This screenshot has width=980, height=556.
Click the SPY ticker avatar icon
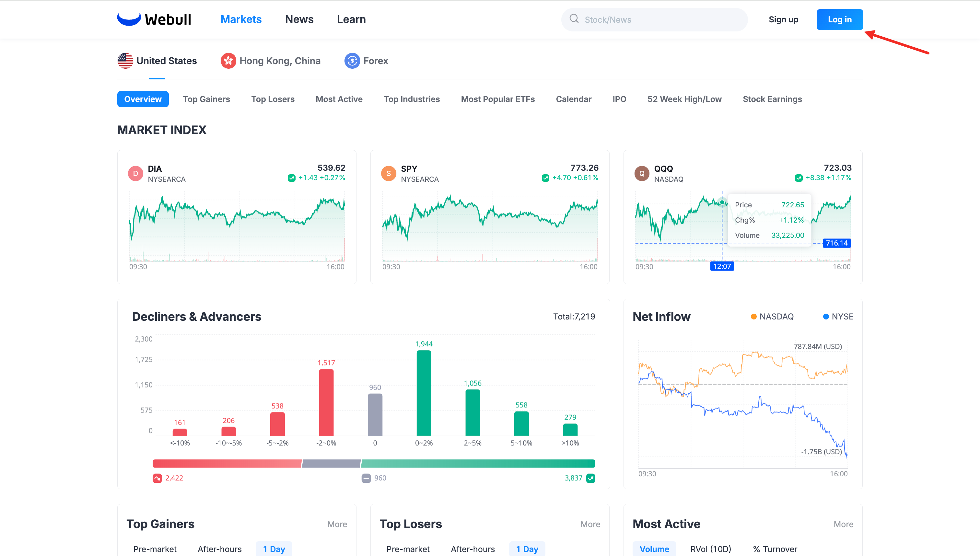click(389, 173)
